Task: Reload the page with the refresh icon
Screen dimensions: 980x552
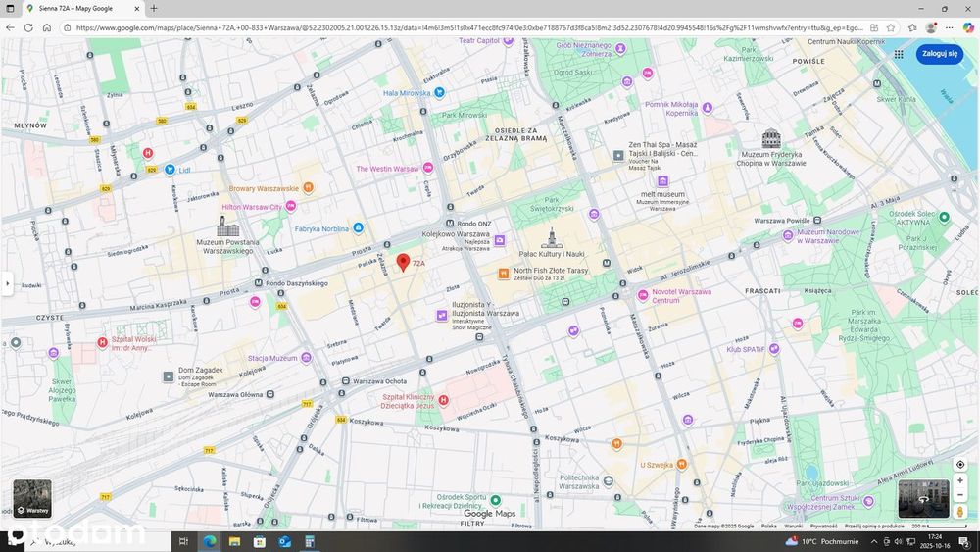Action: (x=28, y=27)
